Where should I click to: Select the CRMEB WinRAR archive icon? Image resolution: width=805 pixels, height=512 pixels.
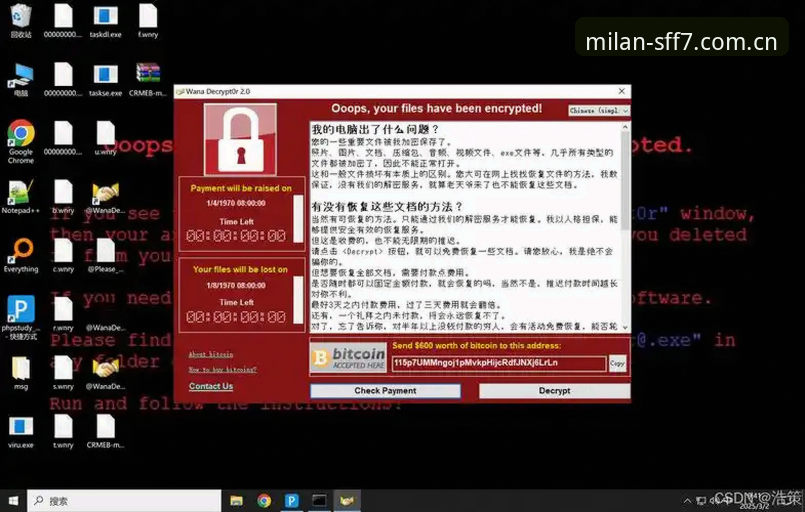(148, 79)
